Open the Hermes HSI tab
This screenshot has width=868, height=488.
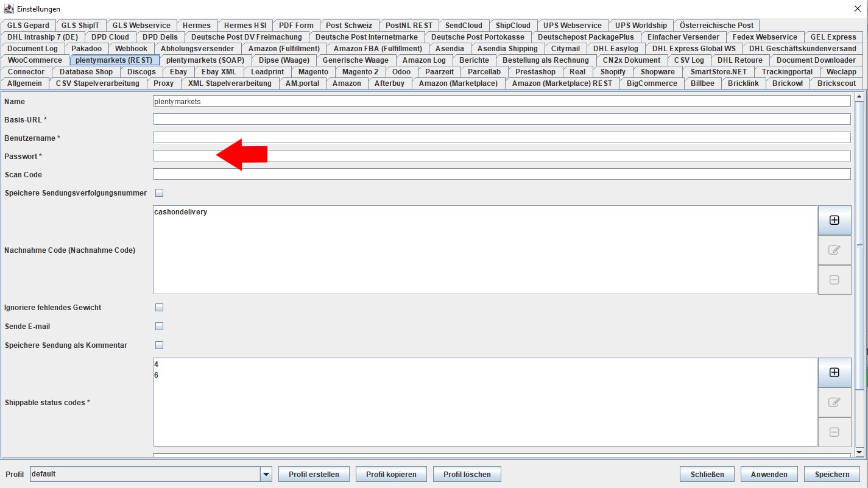click(x=245, y=26)
